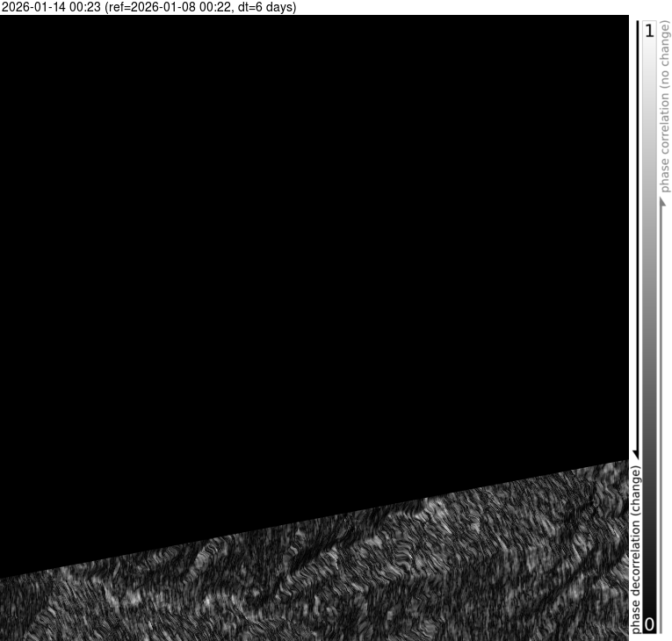Click the 2026-01-14 00:23 timestamp title
This screenshot has width=672, height=641.
coord(51,7)
